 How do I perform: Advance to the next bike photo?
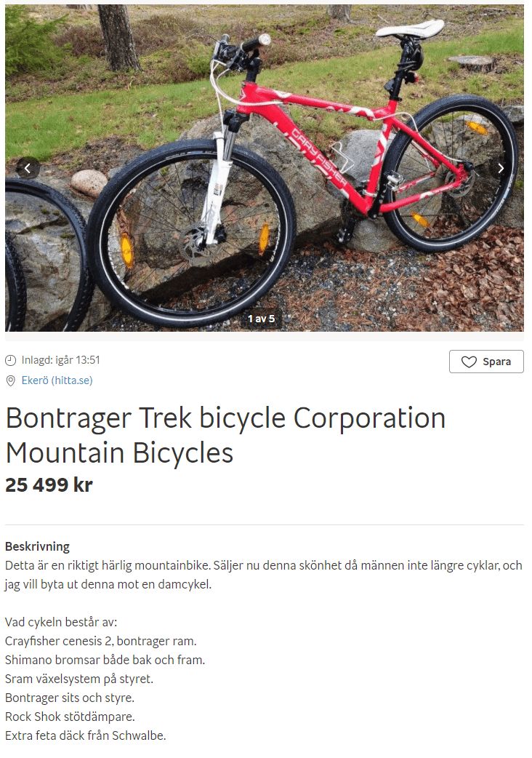tap(501, 169)
